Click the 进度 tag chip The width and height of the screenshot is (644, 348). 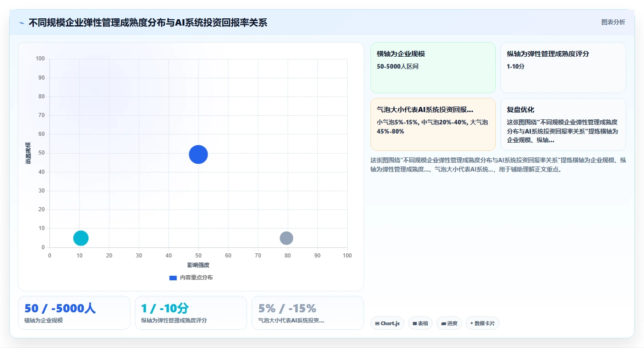tap(449, 323)
